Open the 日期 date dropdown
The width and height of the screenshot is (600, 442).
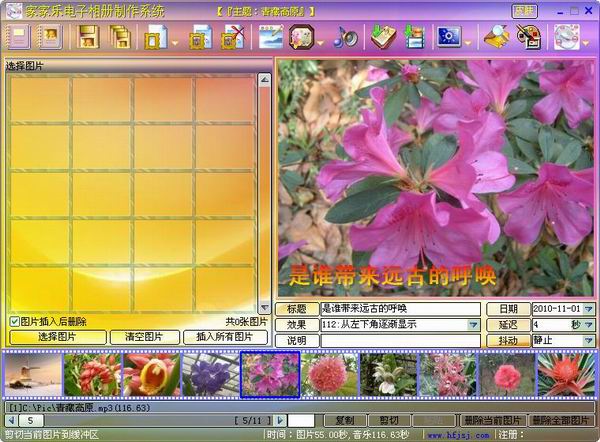point(589,308)
